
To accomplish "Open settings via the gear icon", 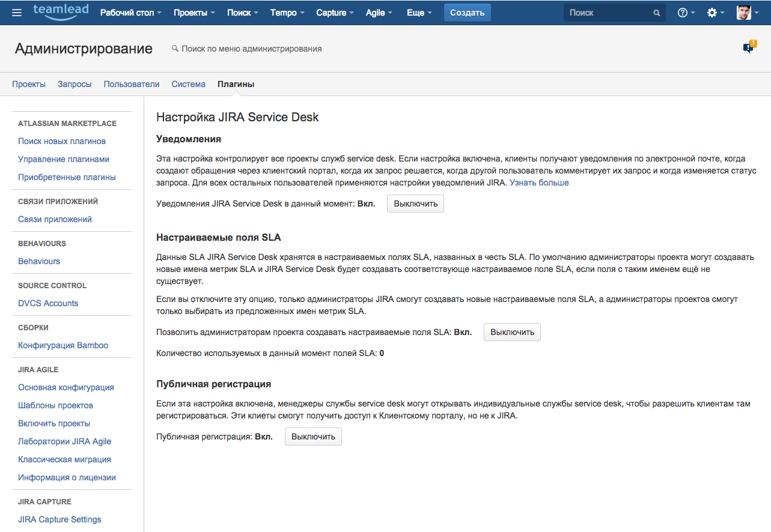I will point(713,12).
